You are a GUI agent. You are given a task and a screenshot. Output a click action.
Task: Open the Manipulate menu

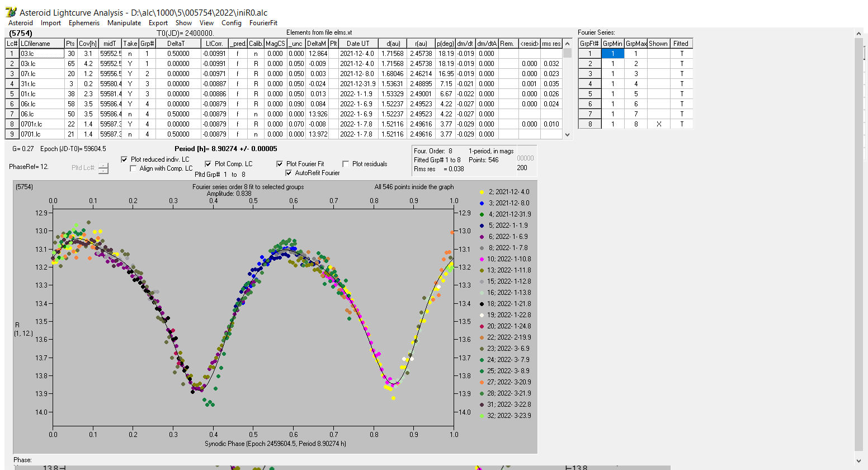[x=124, y=23]
